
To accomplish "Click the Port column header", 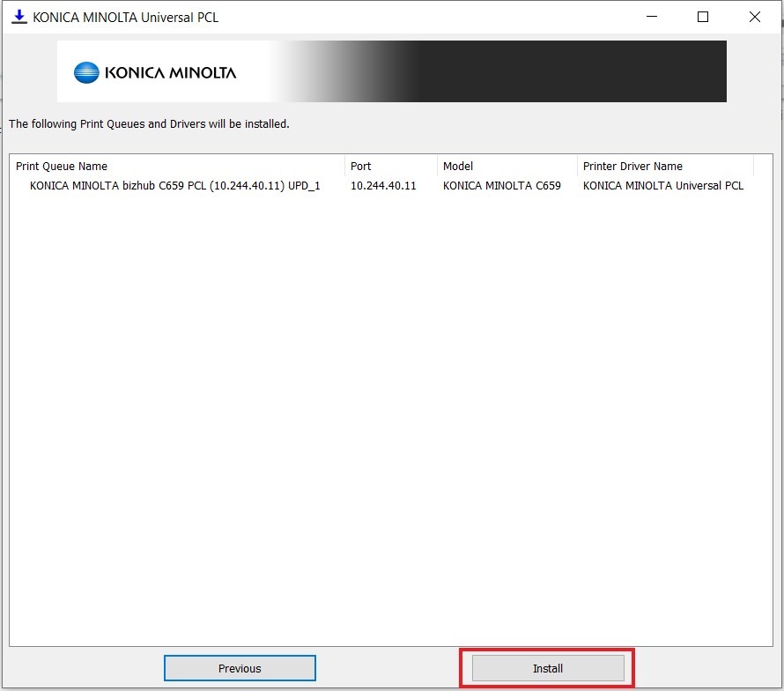I will (x=360, y=166).
